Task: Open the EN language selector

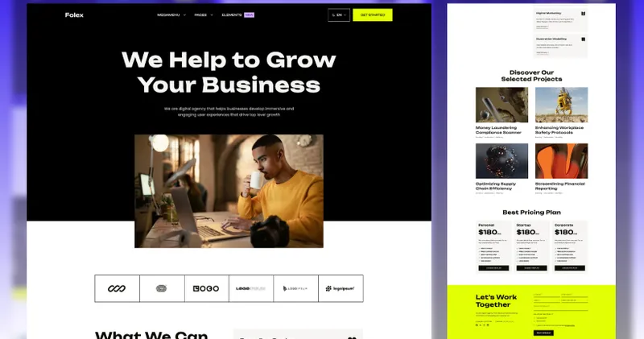Action: 339,15
